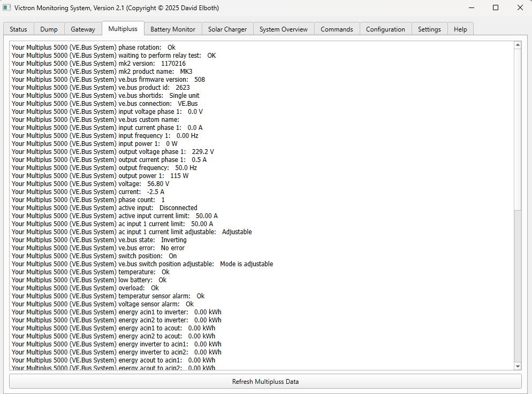Select the "active input current limit: 50.00 A" line
The image size is (532, 394).
click(115, 216)
